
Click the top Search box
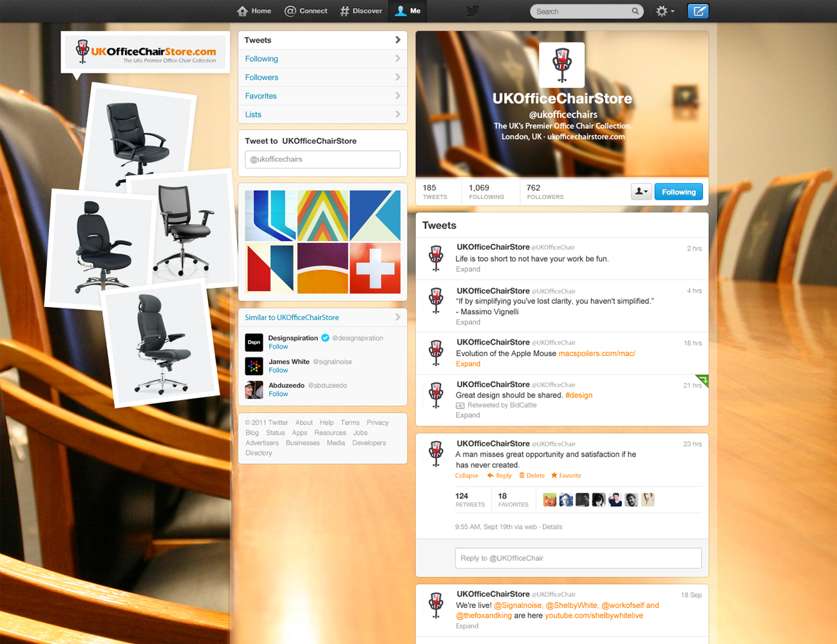pos(586,11)
